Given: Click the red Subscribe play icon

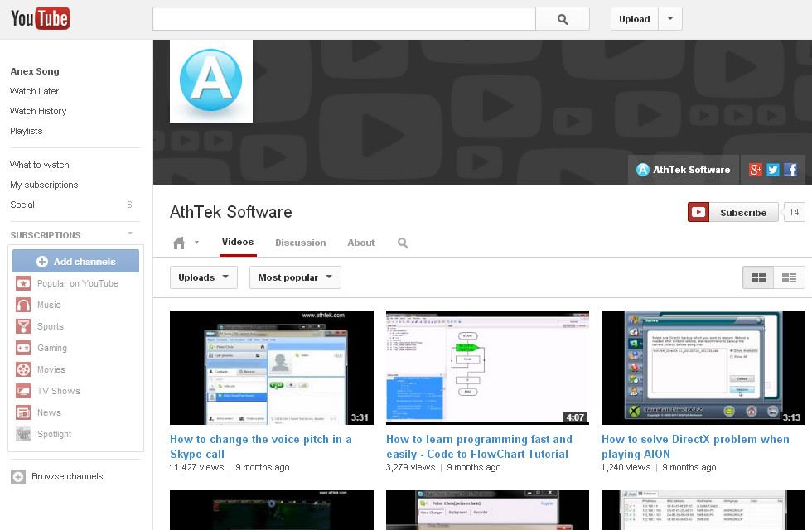Looking at the screenshot, I should click(698, 212).
